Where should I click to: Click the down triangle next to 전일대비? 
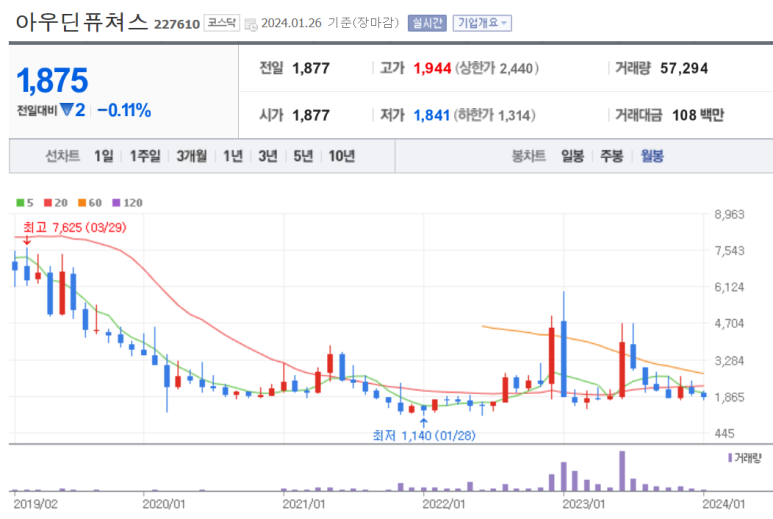67,109
